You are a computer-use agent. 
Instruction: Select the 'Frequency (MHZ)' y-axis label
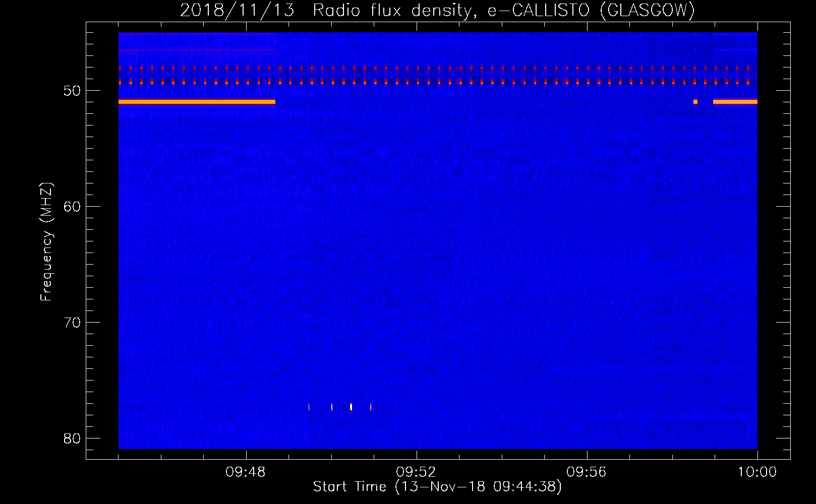point(46,241)
